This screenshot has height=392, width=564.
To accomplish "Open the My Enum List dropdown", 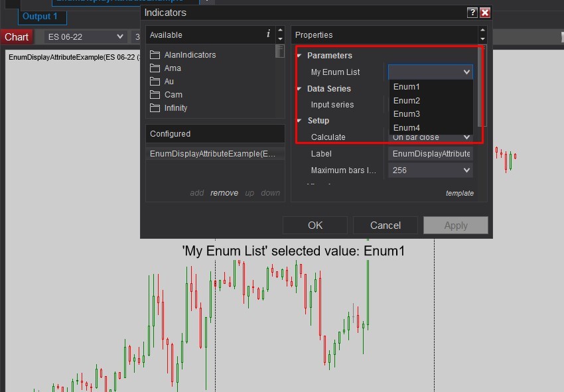I will 430,72.
